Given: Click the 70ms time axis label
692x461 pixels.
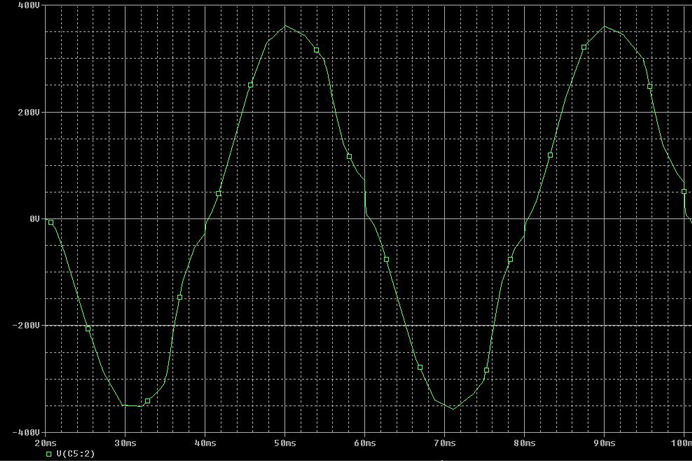Looking at the screenshot, I should click(x=444, y=443).
